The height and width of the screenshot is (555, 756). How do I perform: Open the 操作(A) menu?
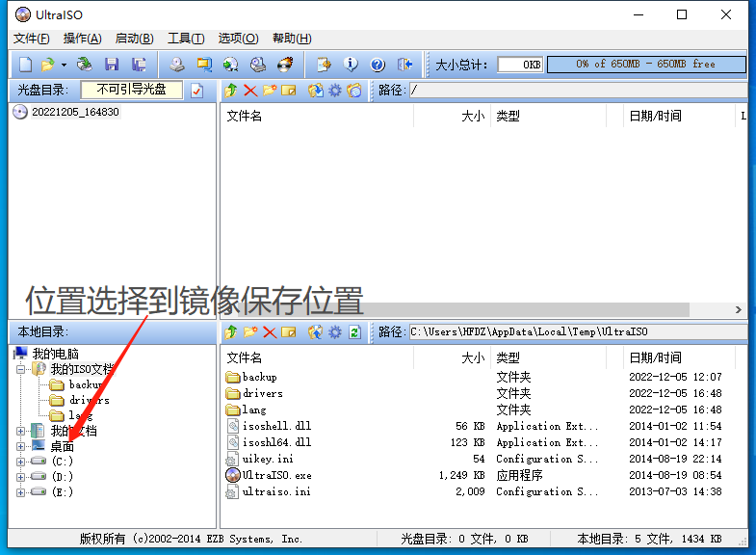pos(82,39)
